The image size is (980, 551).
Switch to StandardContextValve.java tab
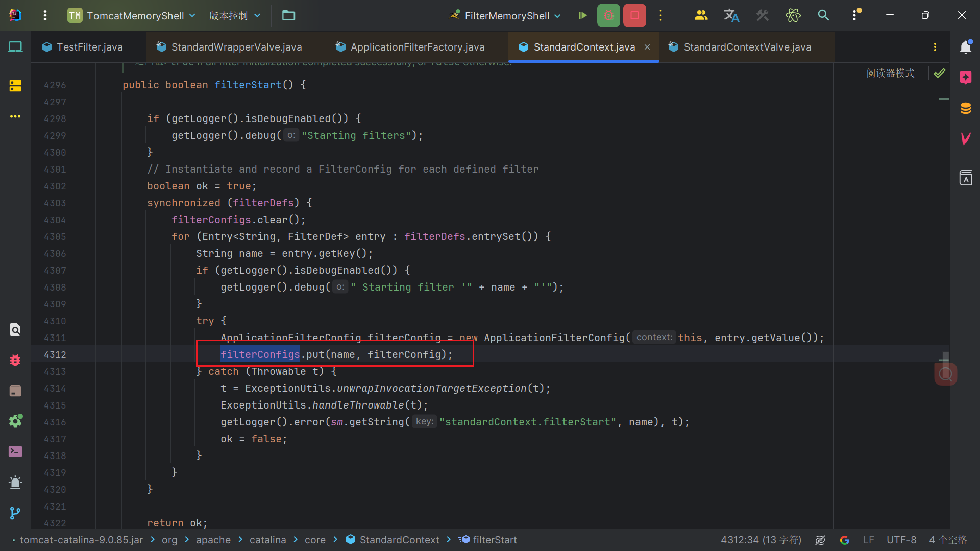pyautogui.click(x=740, y=47)
